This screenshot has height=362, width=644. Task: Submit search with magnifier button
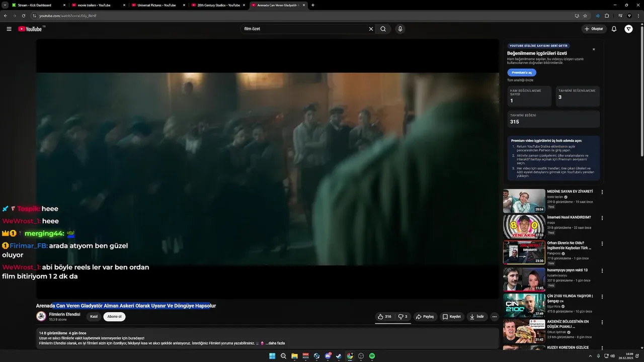point(383,29)
